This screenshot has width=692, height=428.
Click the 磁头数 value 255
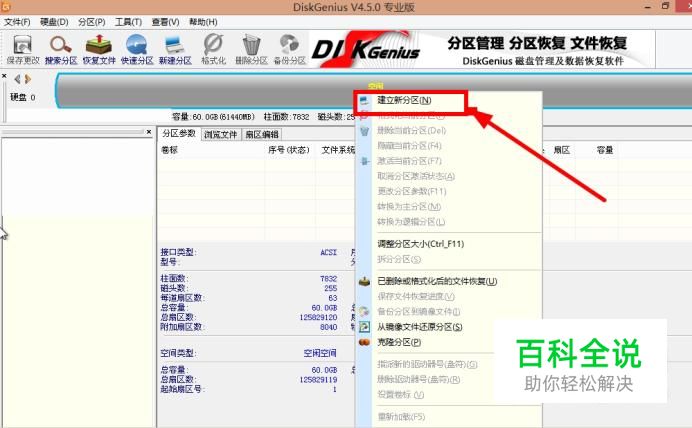tap(331, 289)
